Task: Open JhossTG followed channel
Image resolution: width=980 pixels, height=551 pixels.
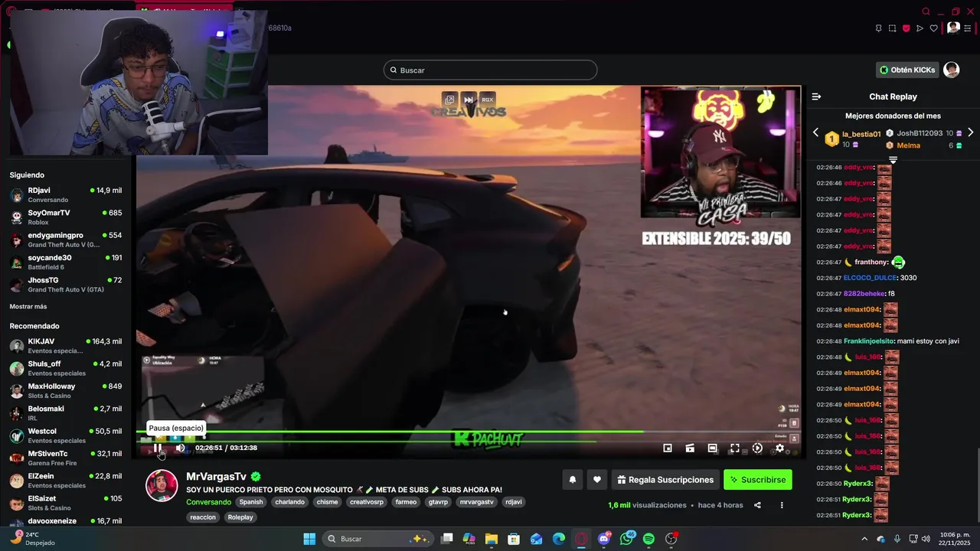Action: pos(66,285)
